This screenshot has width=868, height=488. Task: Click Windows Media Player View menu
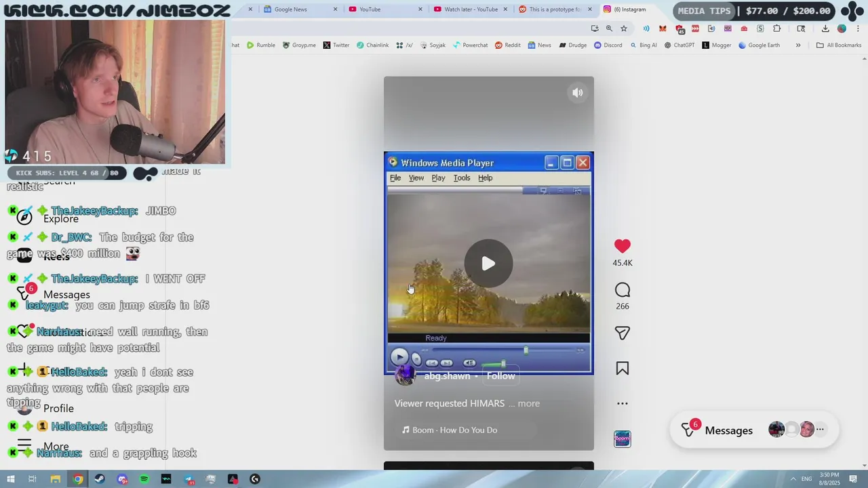click(416, 178)
